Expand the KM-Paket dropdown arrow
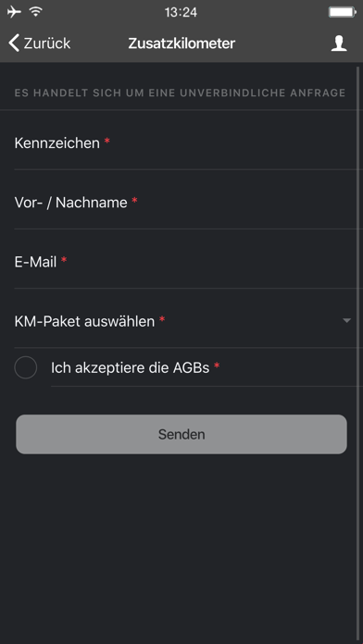 point(346,320)
